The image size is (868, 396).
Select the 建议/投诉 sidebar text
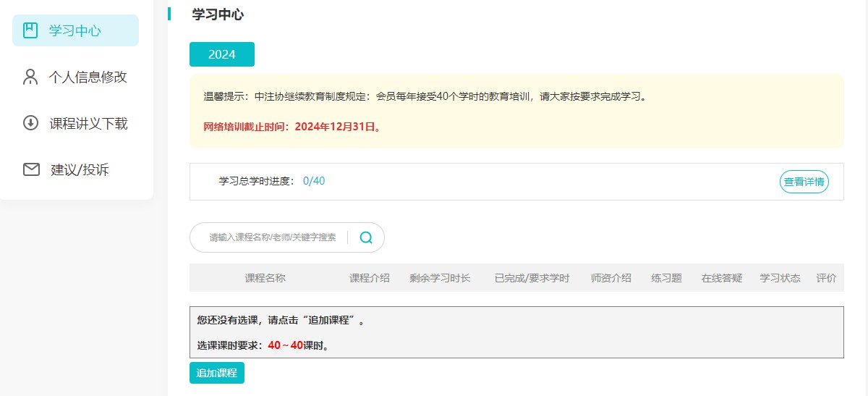pyautogui.click(x=80, y=169)
